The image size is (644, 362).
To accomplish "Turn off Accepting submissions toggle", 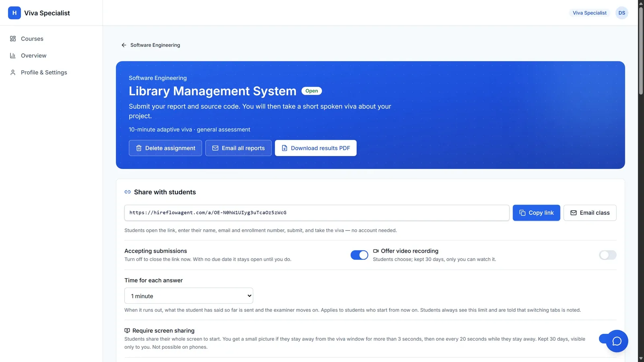I will 359,255.
